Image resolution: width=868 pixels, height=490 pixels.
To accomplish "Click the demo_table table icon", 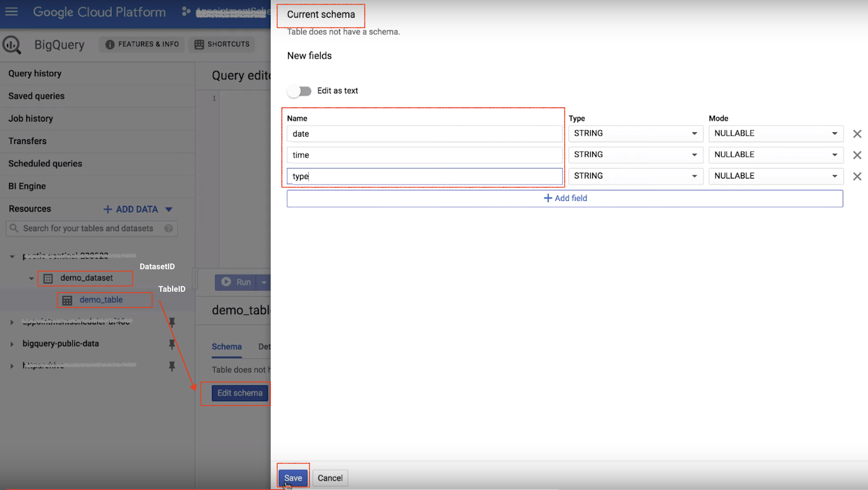I will click(67, 300).
